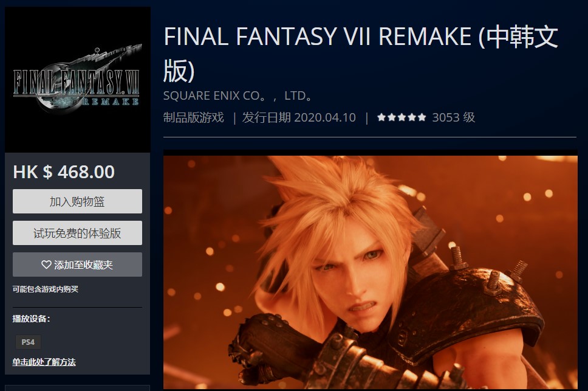Click the 可能包含游戏内购买 notice
The height and width of the screenshot is (391, 588).
46,289
